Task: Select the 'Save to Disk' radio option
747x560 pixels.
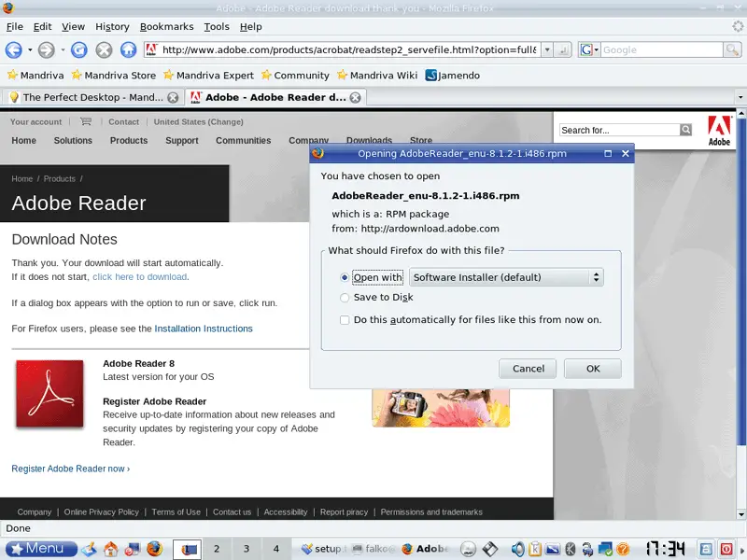Action: (345, 298)
